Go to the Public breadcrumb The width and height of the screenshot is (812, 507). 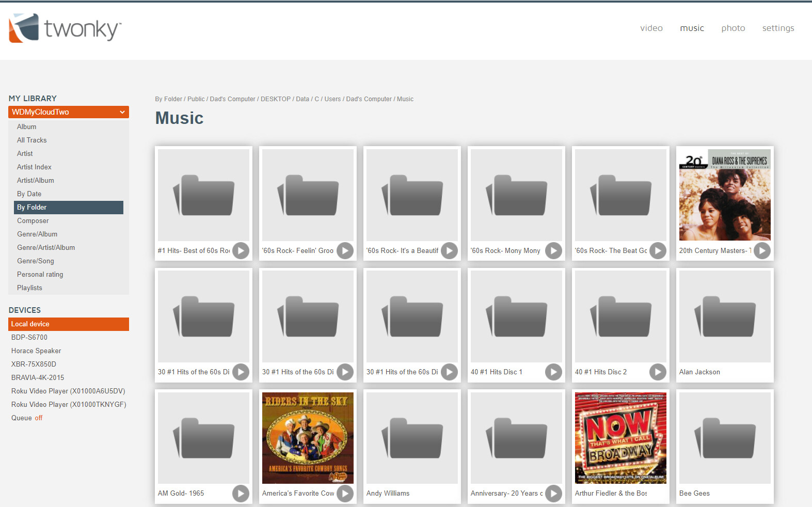pos(196,99)
